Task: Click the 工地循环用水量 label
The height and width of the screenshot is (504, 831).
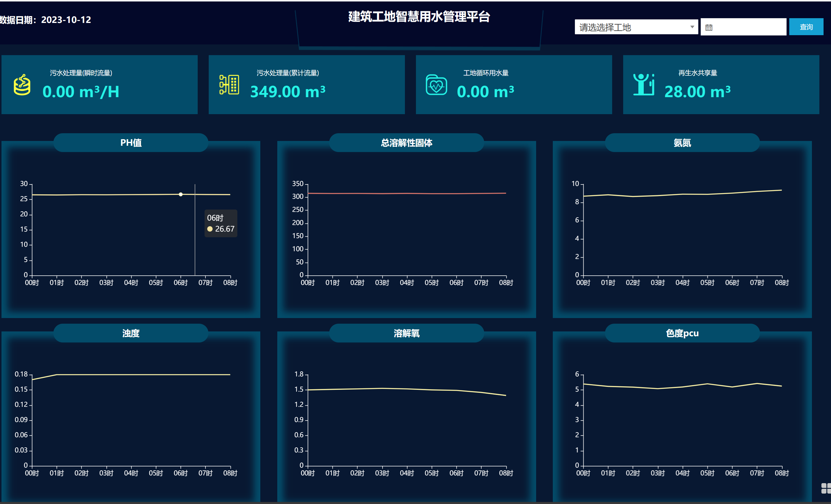Action: (486, 73)
